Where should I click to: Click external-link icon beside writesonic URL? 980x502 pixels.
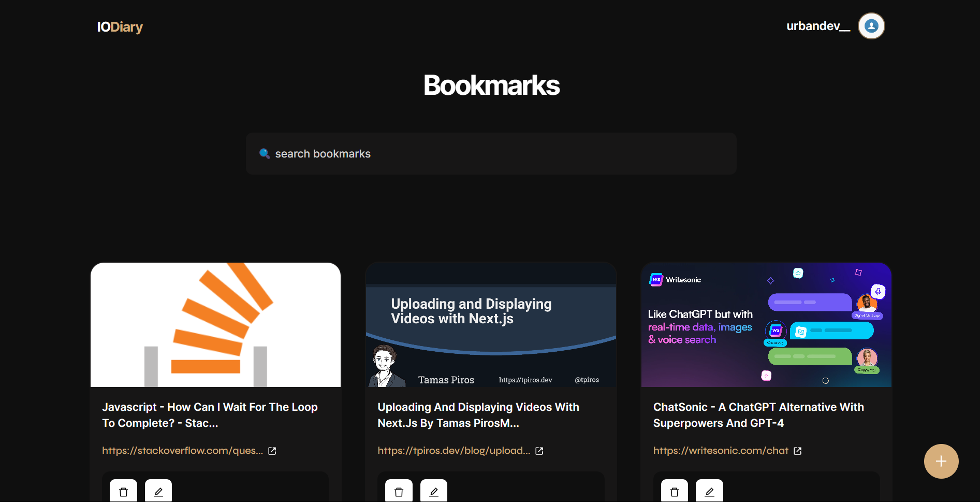(x=798, y=451)
